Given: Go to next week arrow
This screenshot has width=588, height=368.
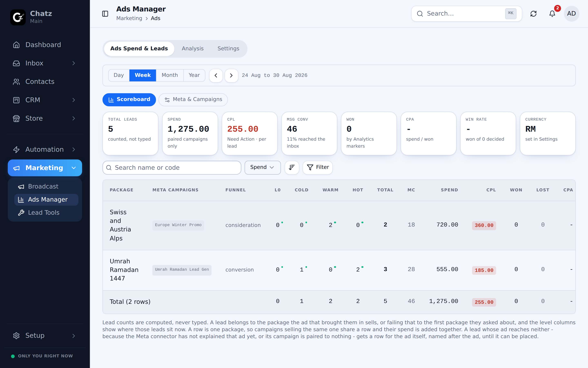Looking at the screenshot, I should pyautogui.click(x=231, y=75).
